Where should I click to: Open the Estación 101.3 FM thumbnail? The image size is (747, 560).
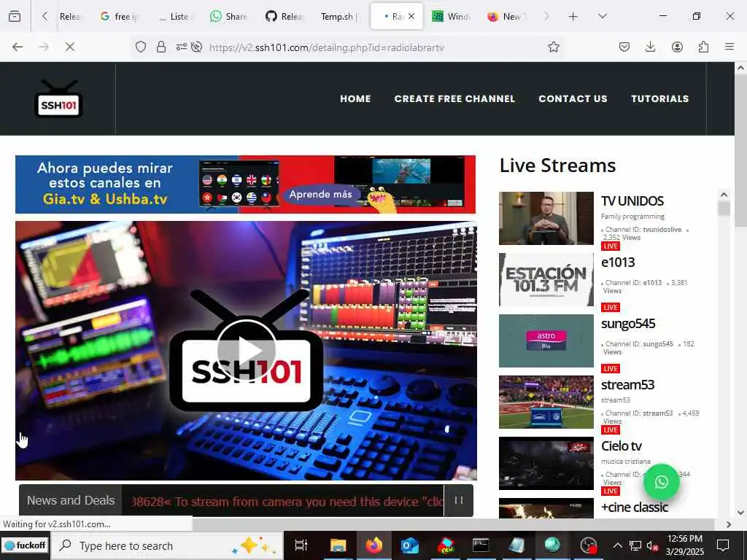click(x=546, y=279)
